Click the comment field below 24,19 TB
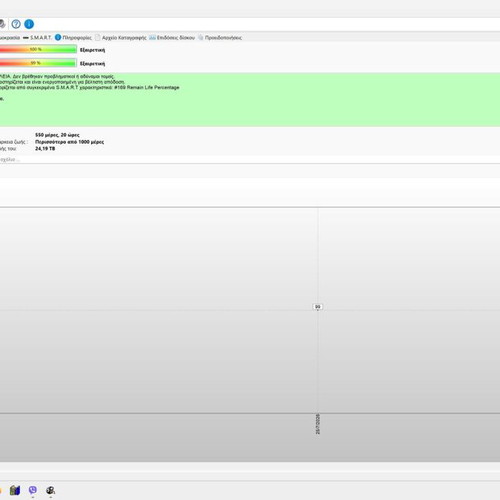Viewport: 500px width, 500px height. point(250,159)
